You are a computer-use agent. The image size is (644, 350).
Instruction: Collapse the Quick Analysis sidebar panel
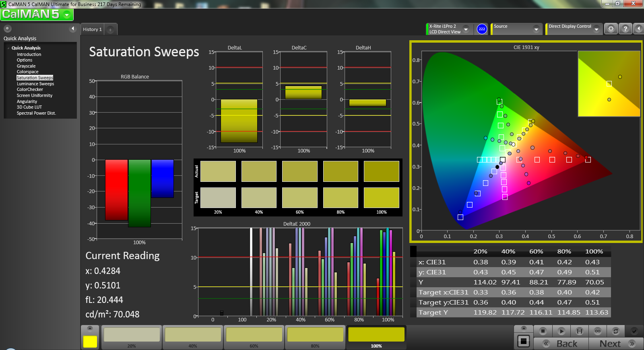(73, 29)
